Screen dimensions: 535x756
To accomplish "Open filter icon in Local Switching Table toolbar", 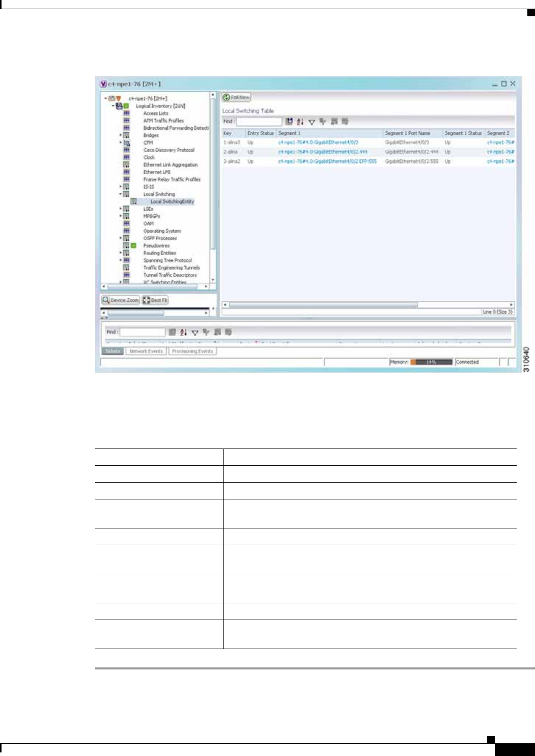I will (312, 122).
